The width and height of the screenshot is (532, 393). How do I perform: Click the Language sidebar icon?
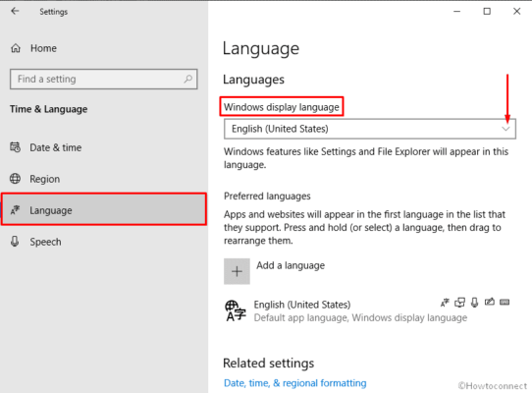click(x=16, y=210)
